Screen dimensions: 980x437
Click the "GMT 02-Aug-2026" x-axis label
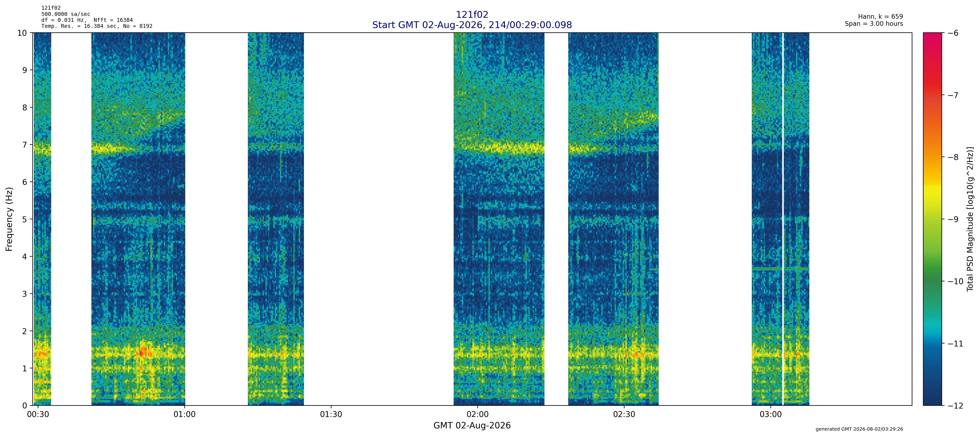point(472,426)
